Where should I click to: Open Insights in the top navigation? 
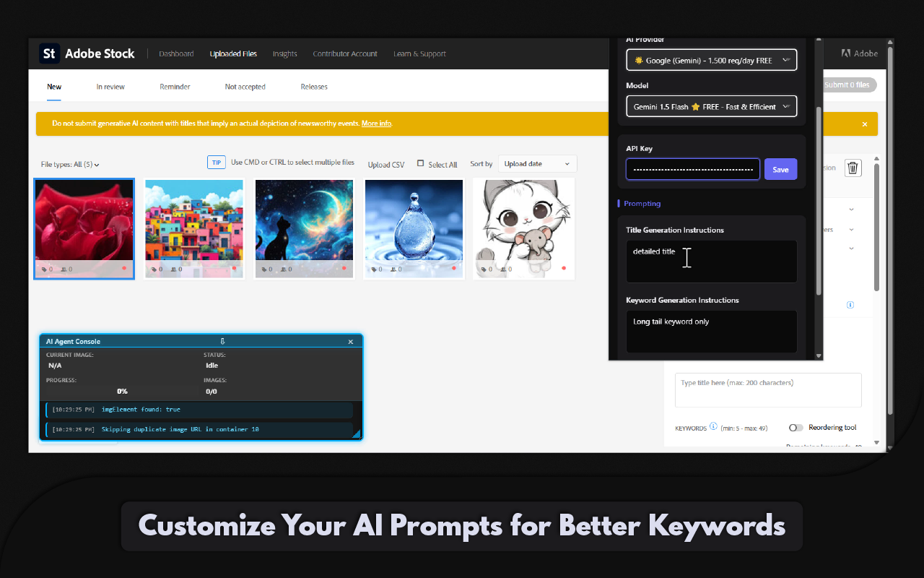[285, 53]
